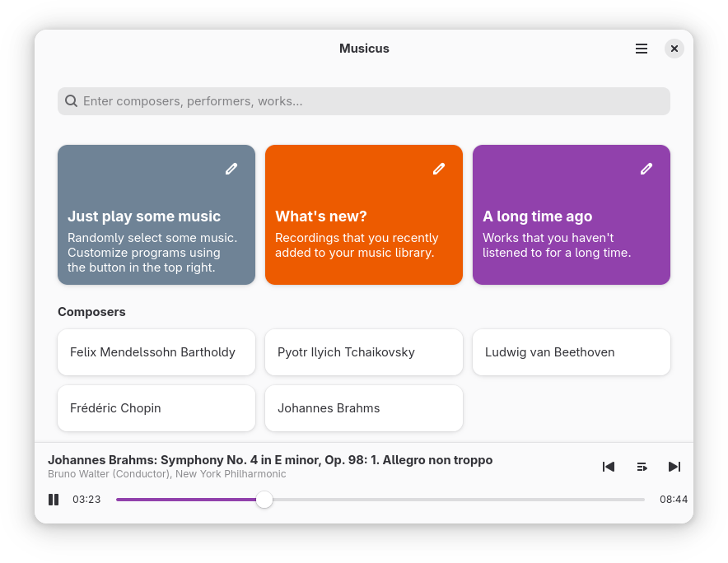Close the Musicus window
The height and width of the screenshot is (563, 728).
pos(674,49)
